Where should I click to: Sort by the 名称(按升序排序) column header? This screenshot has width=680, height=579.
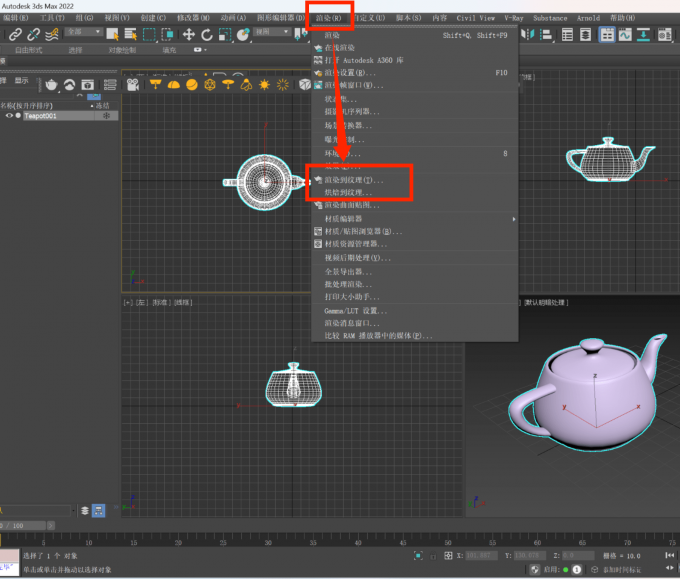(x=27, y=105)
